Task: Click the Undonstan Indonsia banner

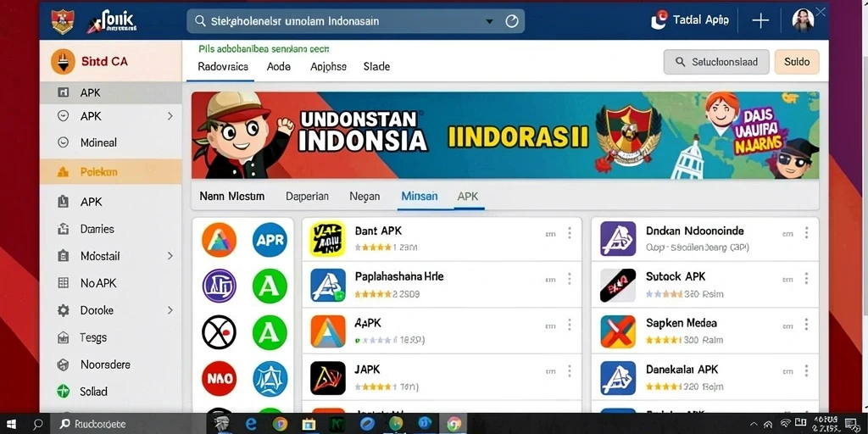Action: [505, 135]
